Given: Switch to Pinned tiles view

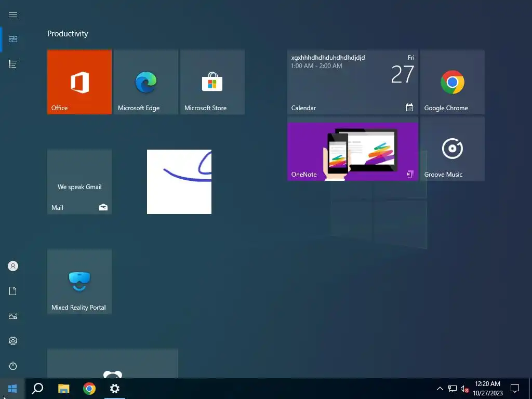Looking at the screenshot, I should pyautogui.click(x=13, y=39).
